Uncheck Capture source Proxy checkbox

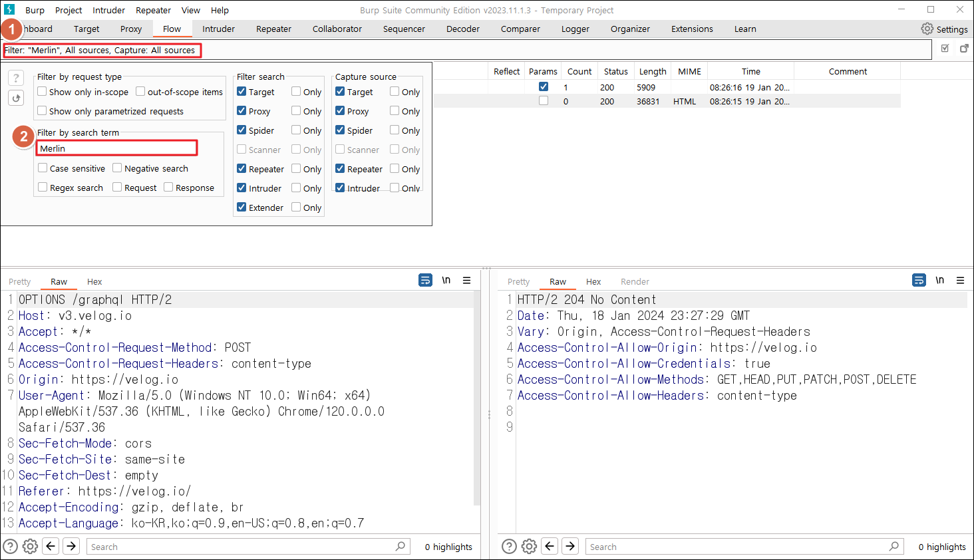click(340, 110)
